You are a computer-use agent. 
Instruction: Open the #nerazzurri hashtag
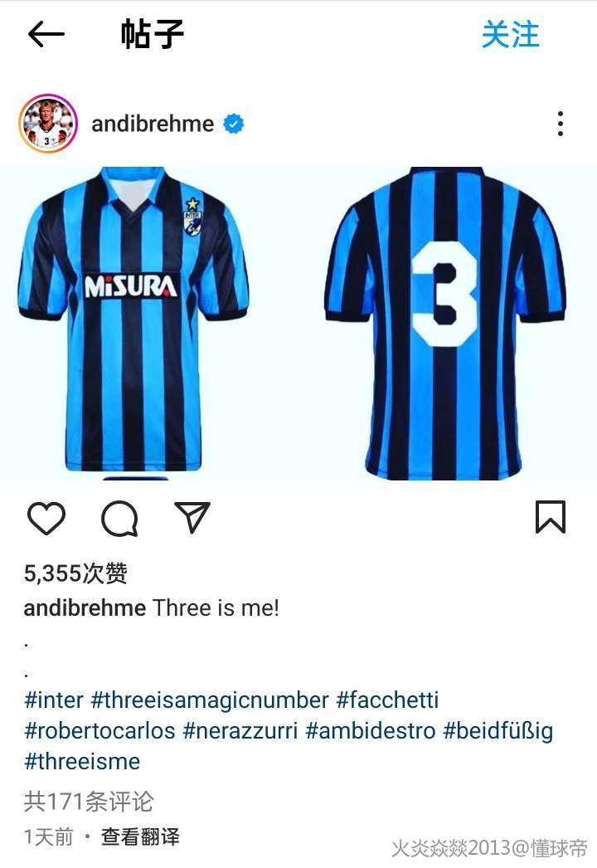(x=240, y=731)
